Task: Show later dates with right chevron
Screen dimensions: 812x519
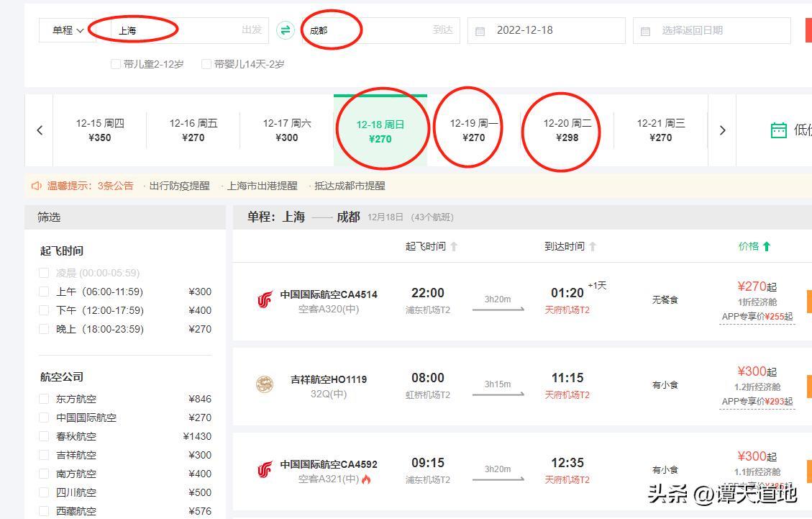Action: (x=722, y=130)
